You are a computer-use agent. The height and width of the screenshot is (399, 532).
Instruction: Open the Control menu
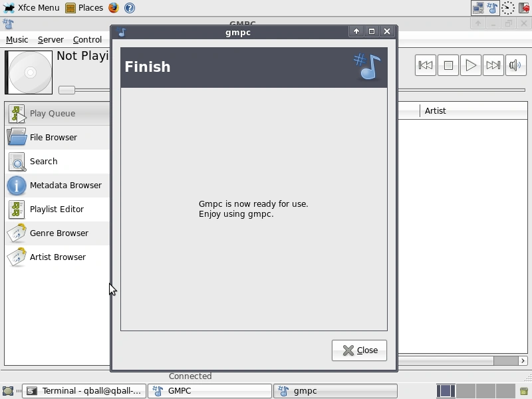tap(87, 40)
